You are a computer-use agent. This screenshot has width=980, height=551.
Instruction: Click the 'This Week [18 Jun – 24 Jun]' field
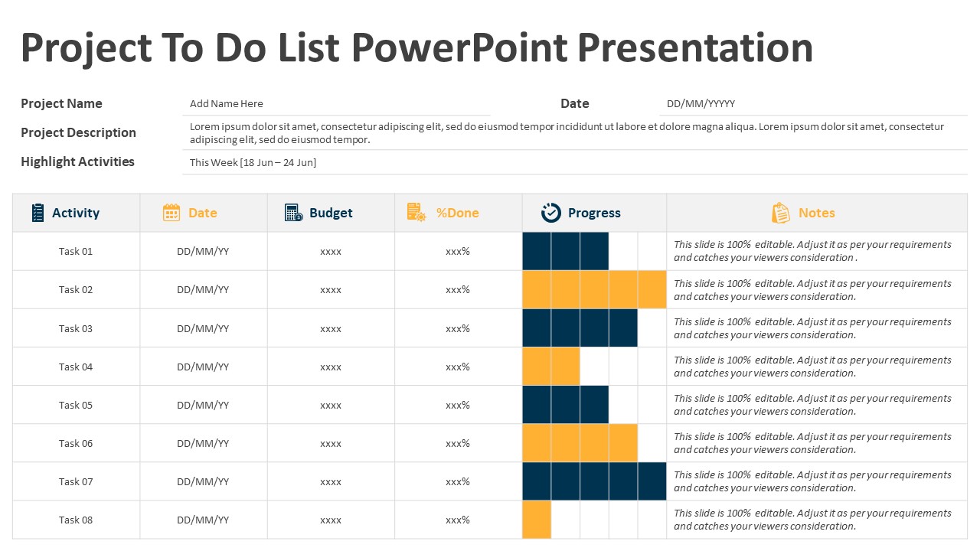click(253, 162)
